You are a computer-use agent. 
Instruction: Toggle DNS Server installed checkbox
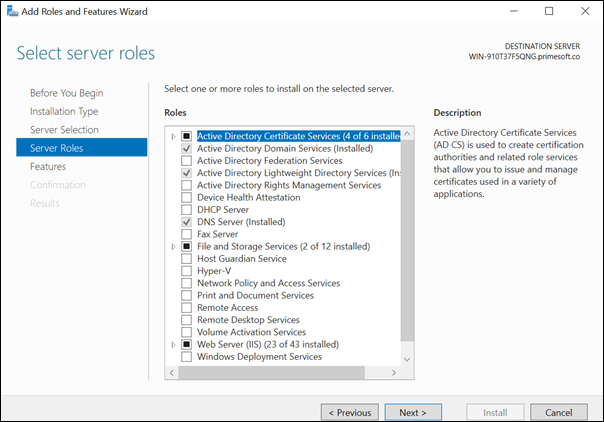tap(186, 222)
